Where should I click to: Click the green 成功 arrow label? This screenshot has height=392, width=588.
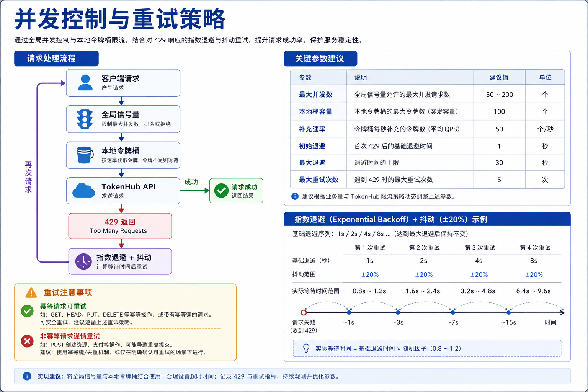[x=191, y=182]
